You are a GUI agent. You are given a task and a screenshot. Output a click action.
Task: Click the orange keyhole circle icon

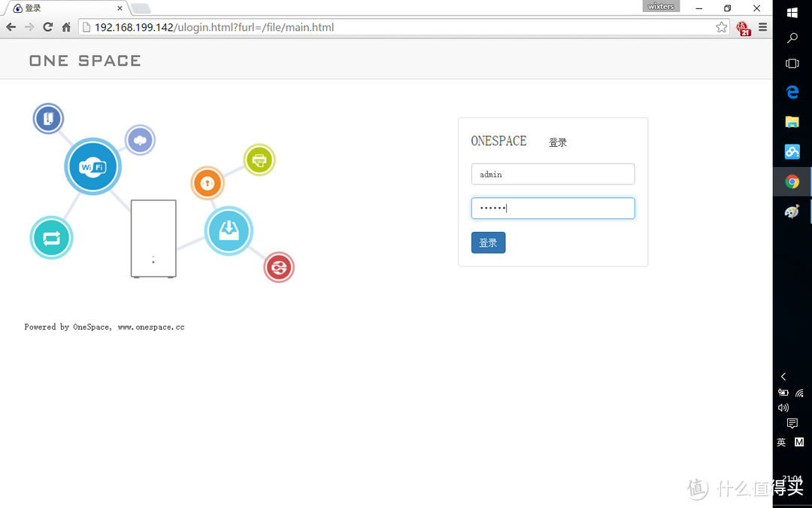tap(208, 183)
